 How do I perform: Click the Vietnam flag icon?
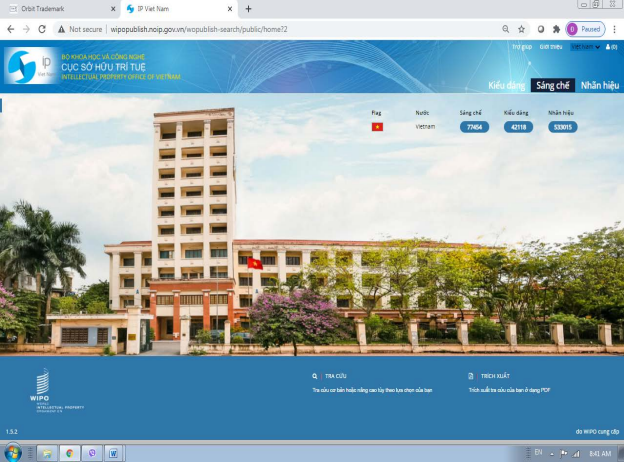coord(377,127)
